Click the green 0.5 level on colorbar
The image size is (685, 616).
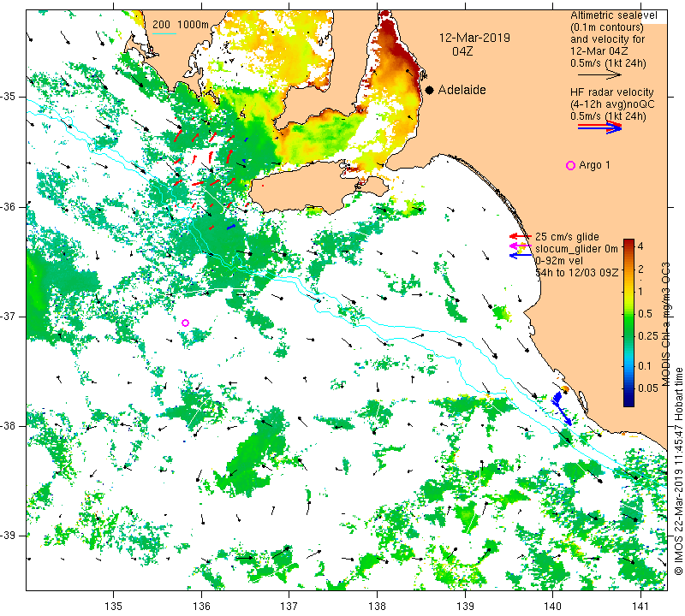(x=628, y=313)
